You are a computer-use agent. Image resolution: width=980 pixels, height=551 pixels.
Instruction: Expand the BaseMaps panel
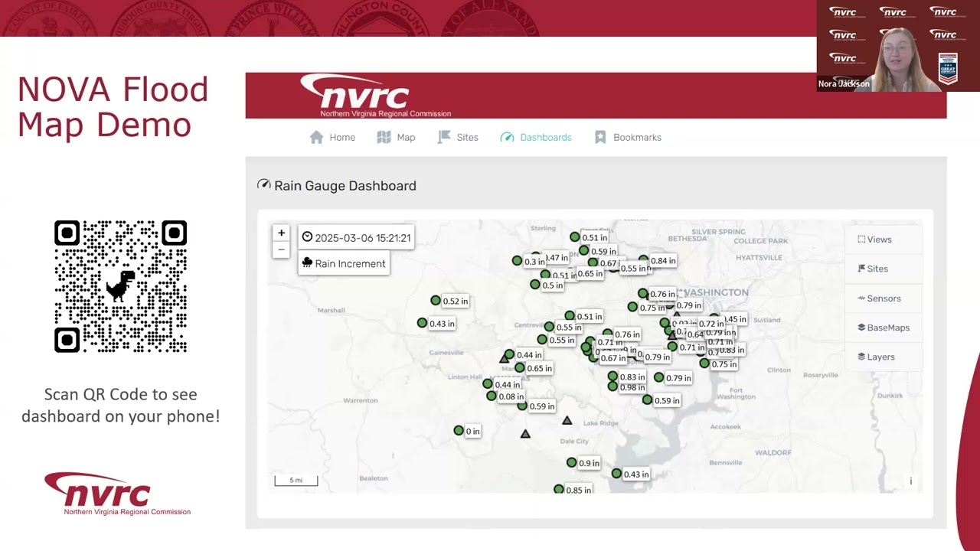(884, 328)
